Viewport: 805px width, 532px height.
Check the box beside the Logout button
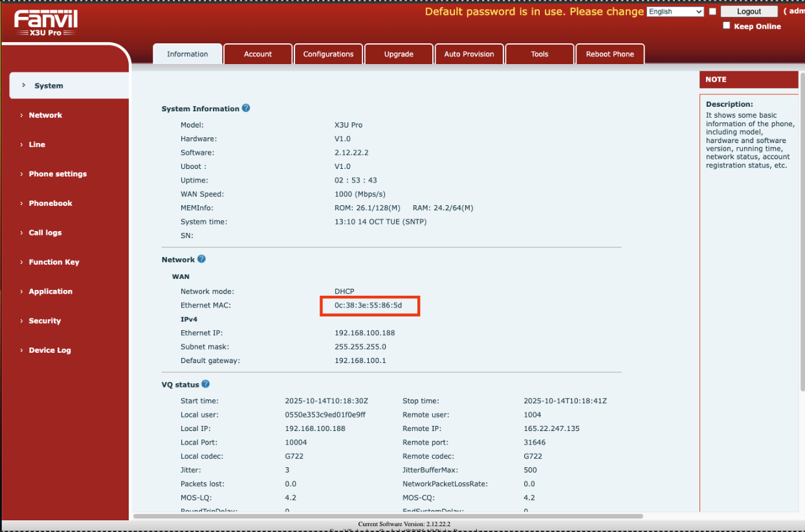click(x=712, y=11)
